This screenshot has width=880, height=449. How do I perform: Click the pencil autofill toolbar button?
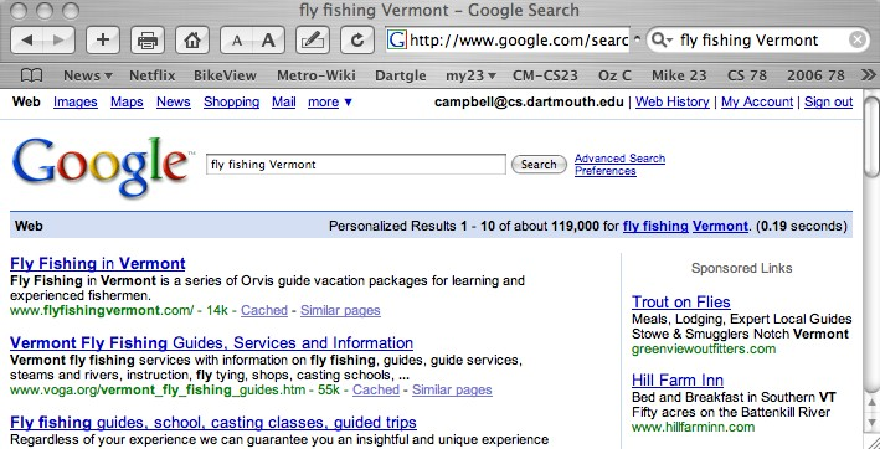click(313, 40)
